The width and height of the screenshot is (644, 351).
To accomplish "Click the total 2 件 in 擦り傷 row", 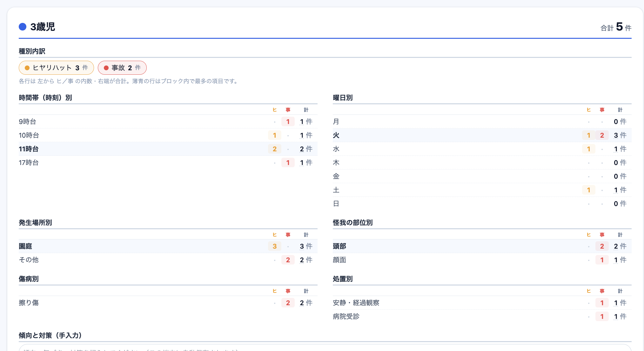I will point(306,303).
